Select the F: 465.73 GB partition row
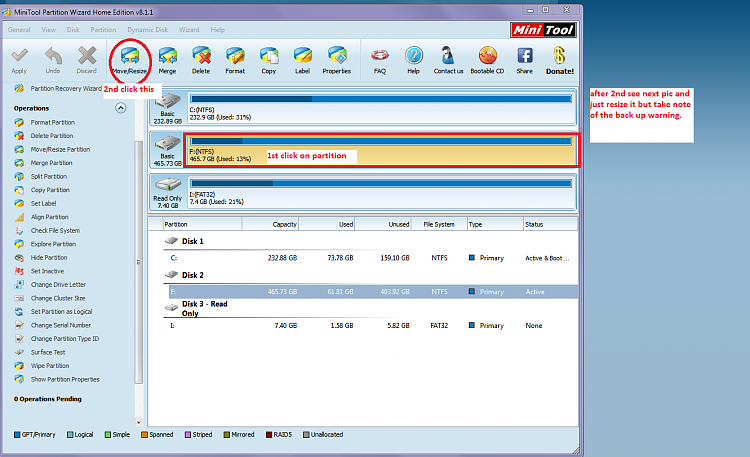This screenshot has height=457, width=750. (373, 292)
